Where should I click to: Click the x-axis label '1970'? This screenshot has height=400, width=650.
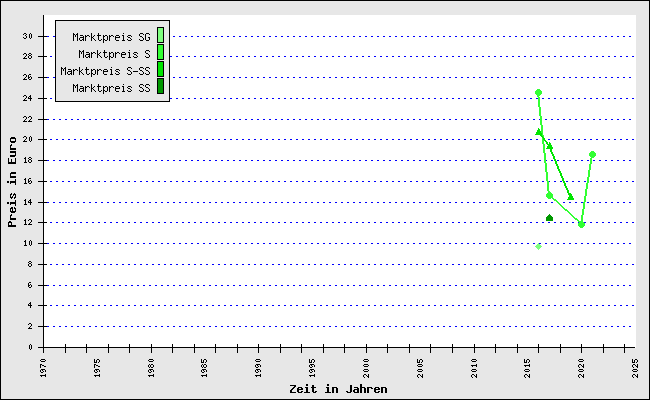pyautogui.click(x=43, y=368)
